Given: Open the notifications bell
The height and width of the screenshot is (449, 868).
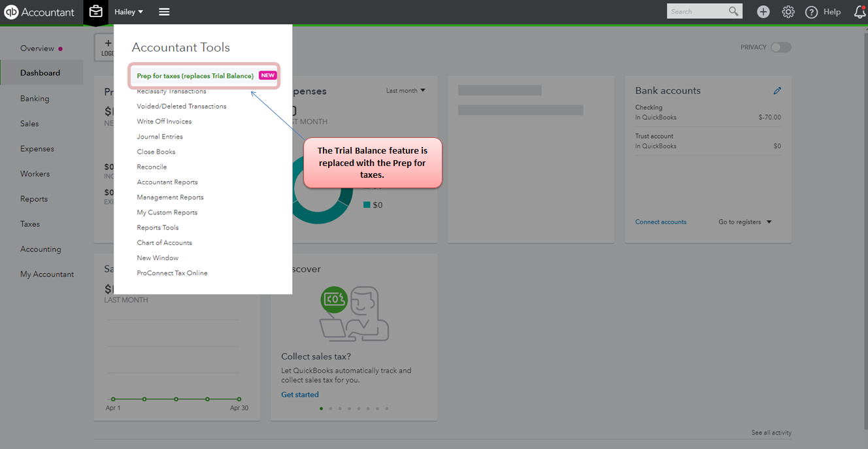Looking at the screenshot, I should [860, 12].
